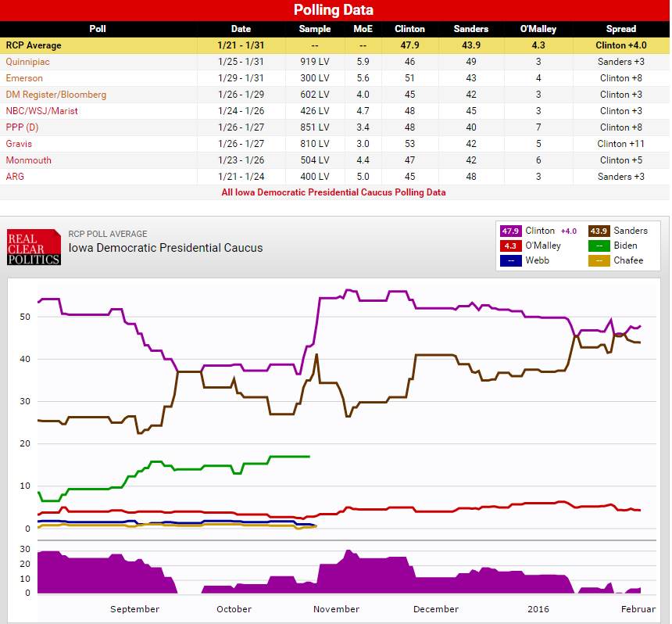The image size is (672, 624).
Task: Hide the O'Malley line via legend
Action: pos(510,246)
